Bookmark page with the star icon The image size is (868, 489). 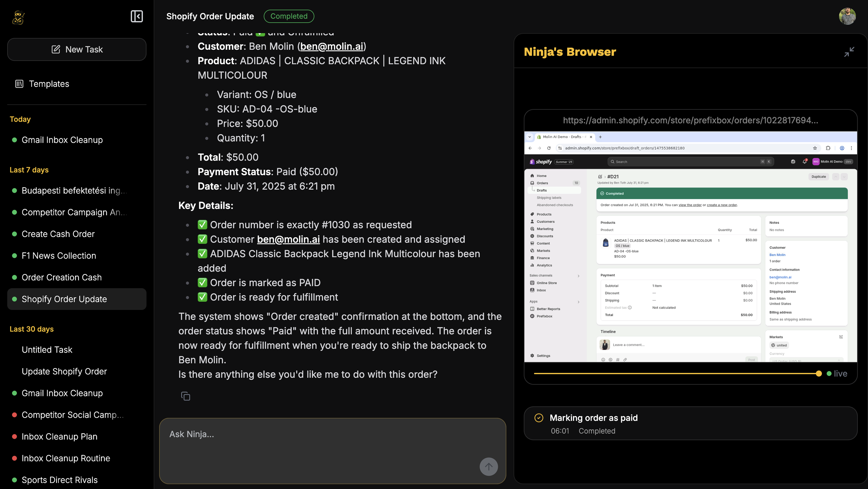pos(815,148)
